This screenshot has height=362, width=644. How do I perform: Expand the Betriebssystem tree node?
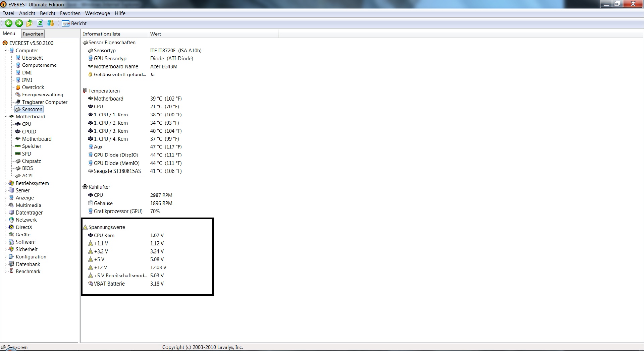pyautogui.click(x=5, y=183)
